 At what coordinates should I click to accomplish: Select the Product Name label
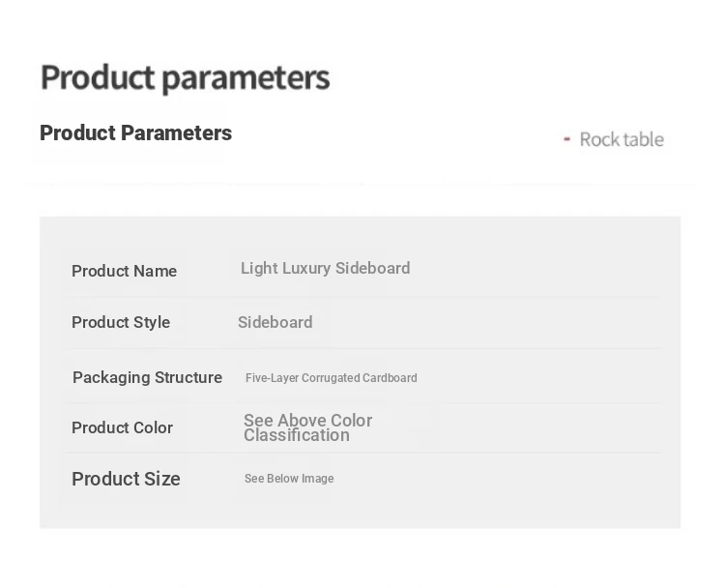coord(125,271)
